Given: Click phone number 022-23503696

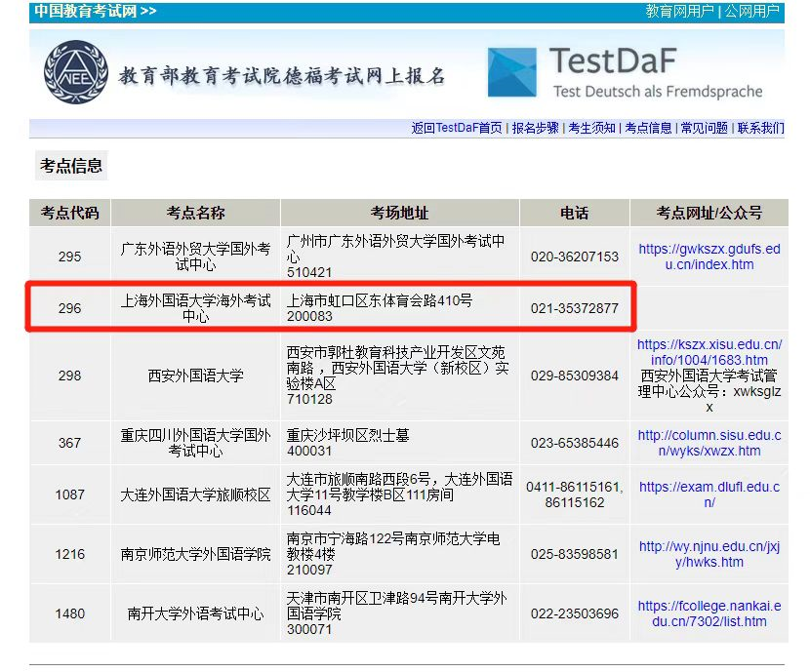Looking at the screenshot, I should (x=575, y=613).
